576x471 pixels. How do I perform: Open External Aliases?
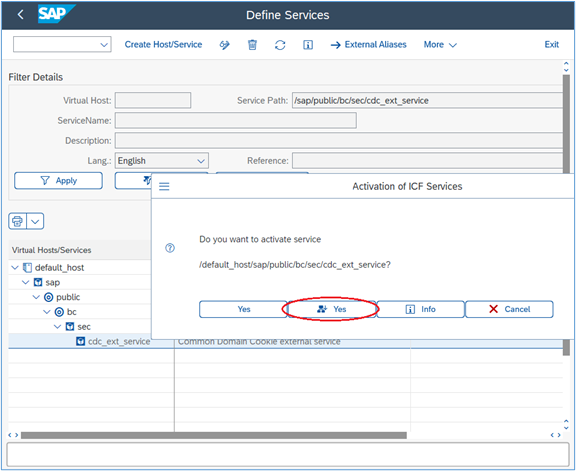pyautogui.click(x=368, y=44)
